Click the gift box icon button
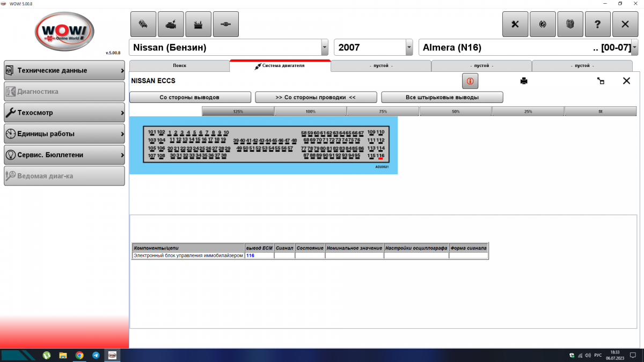This screenshot has height=362, width=644. pos(570,24)
